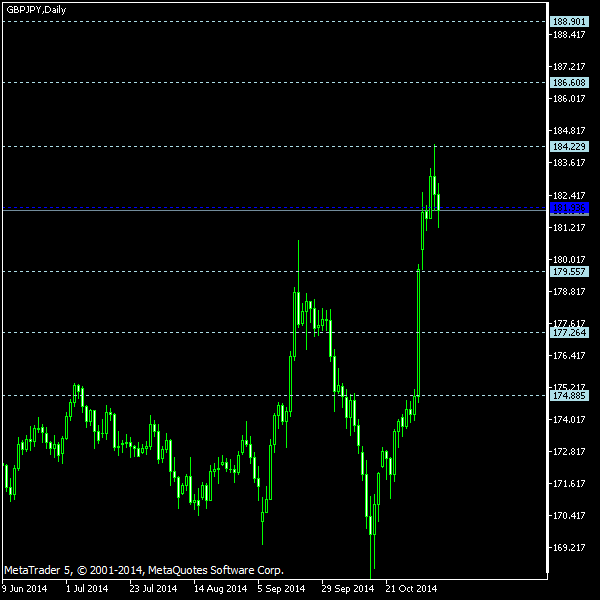
Task: Click the 170.417 price axis value
Action: point(569,516)
